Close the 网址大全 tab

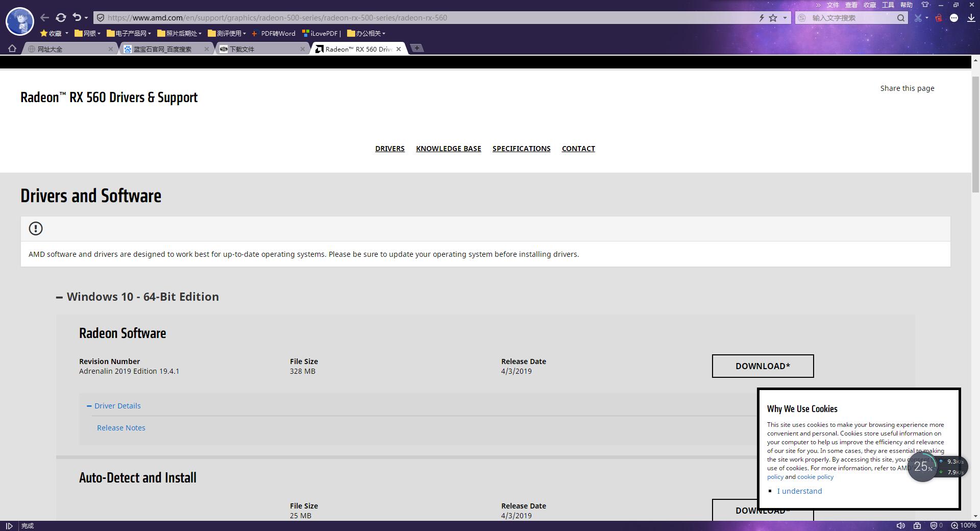(x=111, y=49)
